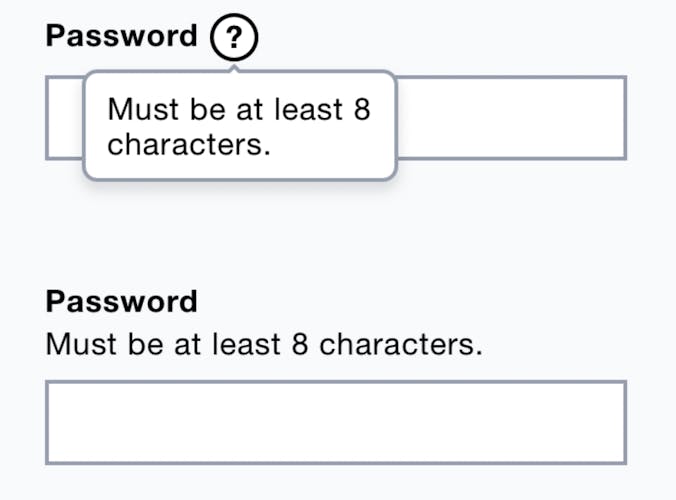Activate the Password label with the visible hint
Image resolution: width=676 pixels, height=500 pixels.
pos(122,301)
